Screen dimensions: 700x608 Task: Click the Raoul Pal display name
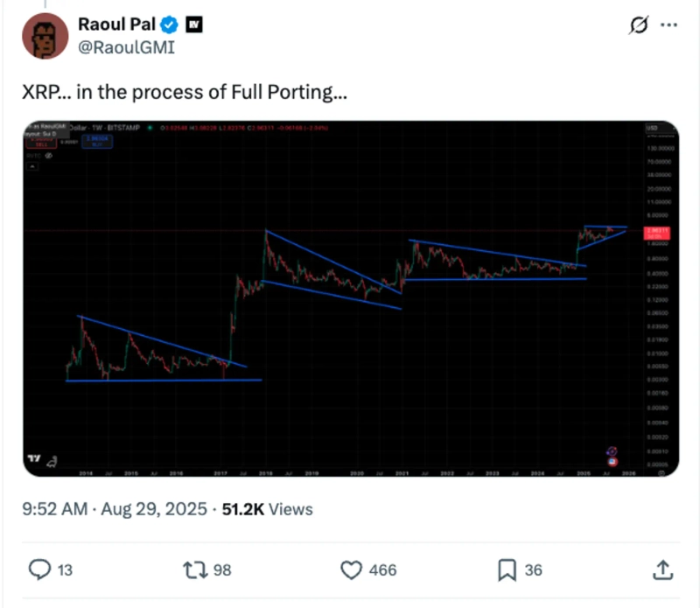(116, 24)
